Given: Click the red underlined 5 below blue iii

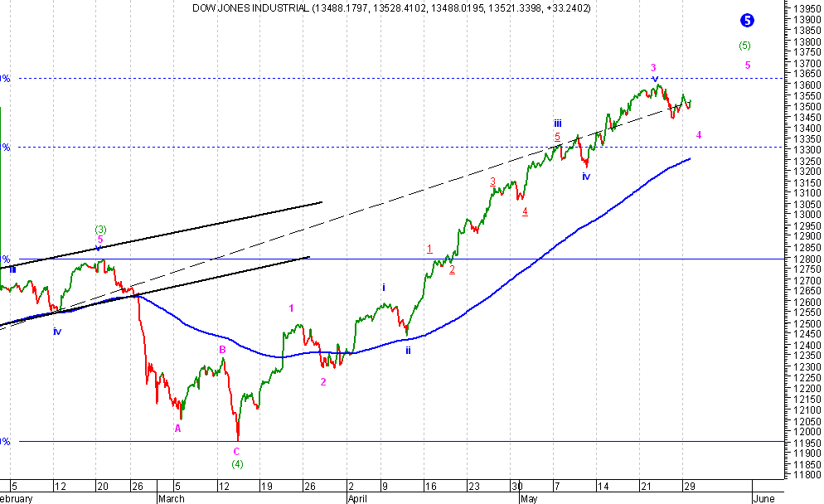Looking at the screenshot, I should pos(557,137).
